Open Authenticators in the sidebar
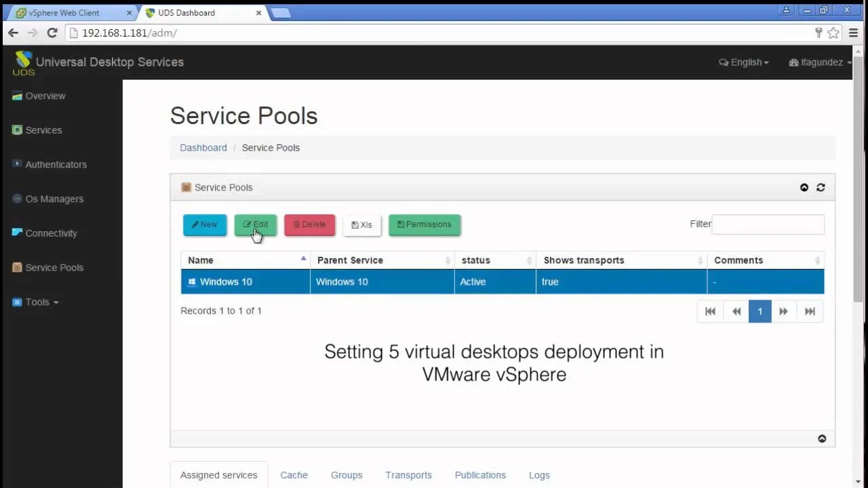 tap(50, 165)
